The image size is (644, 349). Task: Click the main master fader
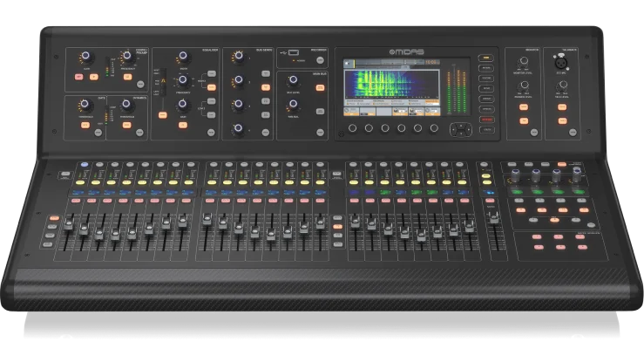[x=494, y=217]
